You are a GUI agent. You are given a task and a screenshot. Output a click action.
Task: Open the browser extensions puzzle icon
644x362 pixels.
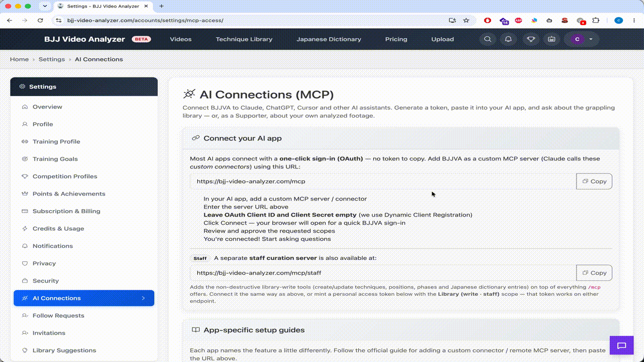coord(596,21)
